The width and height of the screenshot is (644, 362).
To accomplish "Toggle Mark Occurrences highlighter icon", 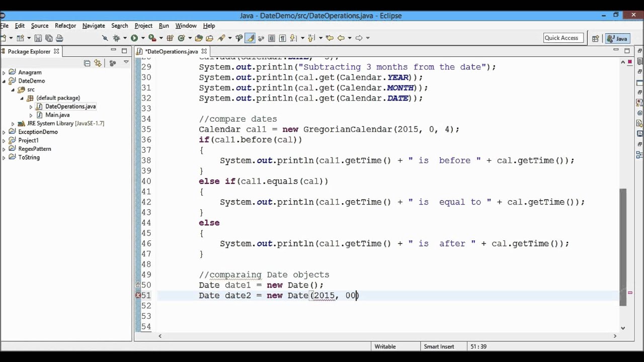I will coord(250,38).
